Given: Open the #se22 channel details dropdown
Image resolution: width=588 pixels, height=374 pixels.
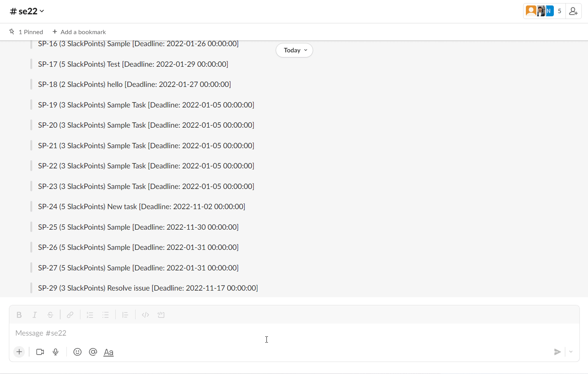Looking at the screenshot, I should tap(27, 11).
